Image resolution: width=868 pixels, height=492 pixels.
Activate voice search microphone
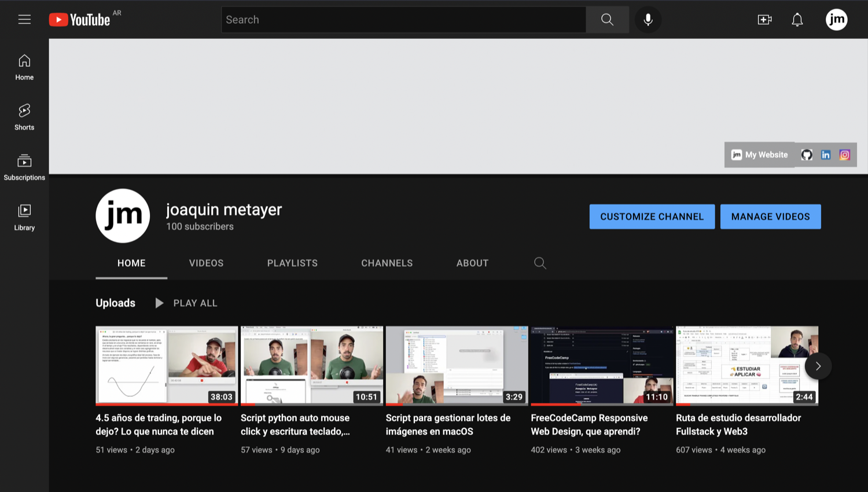[x=648, y=20]
